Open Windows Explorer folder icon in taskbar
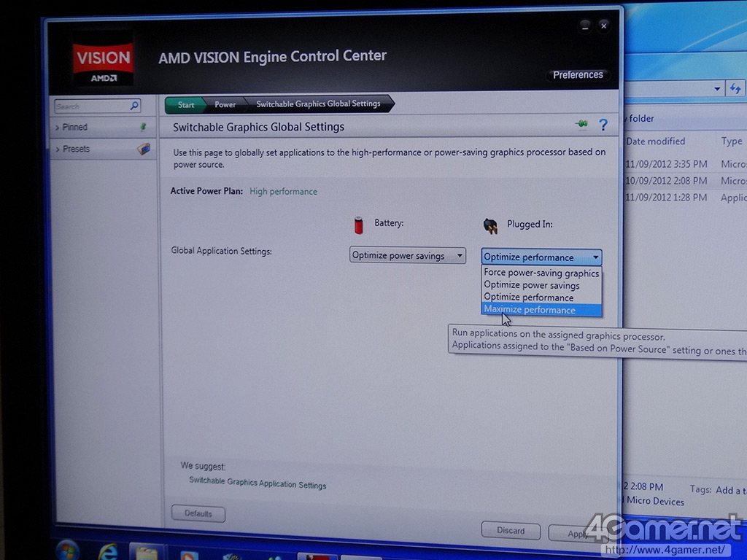The height and width of the screenshot is (560, 747). 146,553
